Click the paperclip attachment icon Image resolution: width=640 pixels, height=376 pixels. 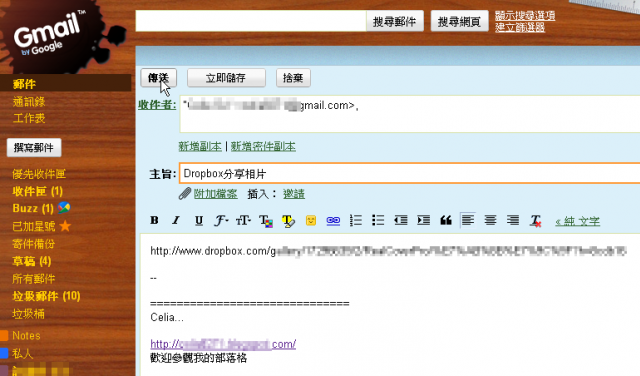(185, 194)
